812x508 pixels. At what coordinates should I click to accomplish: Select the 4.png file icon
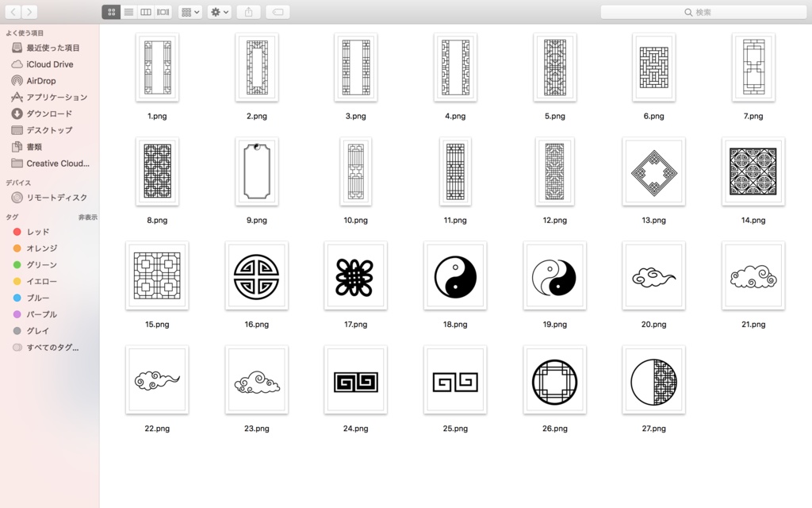(x=455, y=67)
